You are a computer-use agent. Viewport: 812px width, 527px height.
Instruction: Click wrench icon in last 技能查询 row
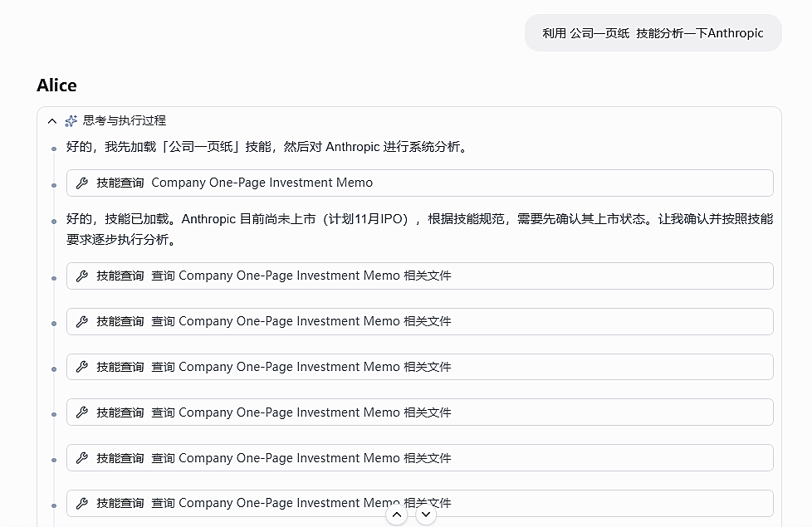point(82,503)
